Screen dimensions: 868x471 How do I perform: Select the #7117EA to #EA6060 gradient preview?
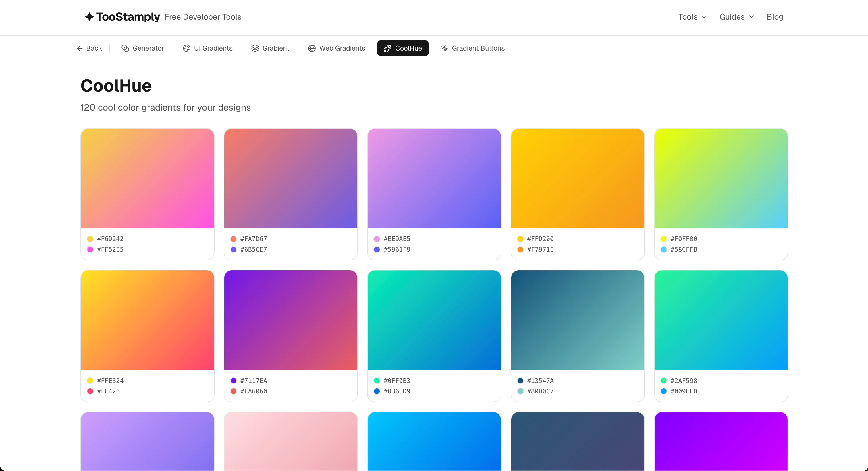point(291,320)
